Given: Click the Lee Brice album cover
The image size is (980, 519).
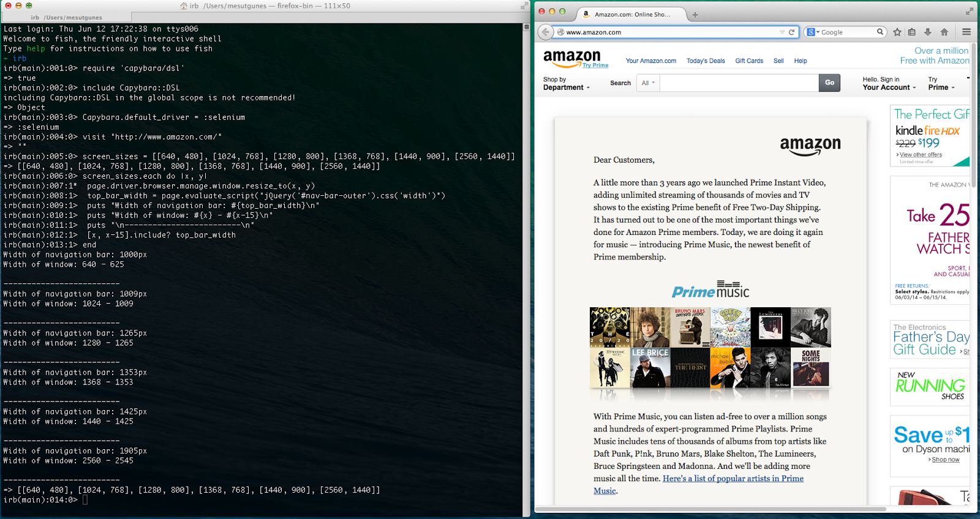Looking at the screenshot, I should coord(650,368).
